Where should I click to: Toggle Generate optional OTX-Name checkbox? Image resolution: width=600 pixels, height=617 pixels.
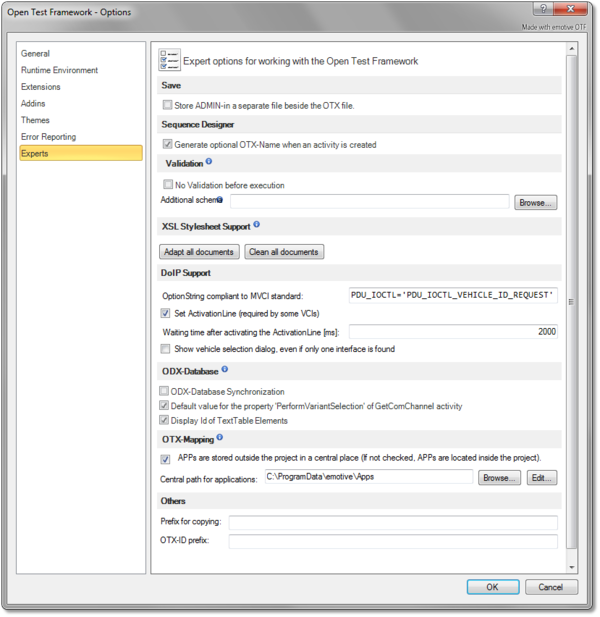tap(167, 145)
